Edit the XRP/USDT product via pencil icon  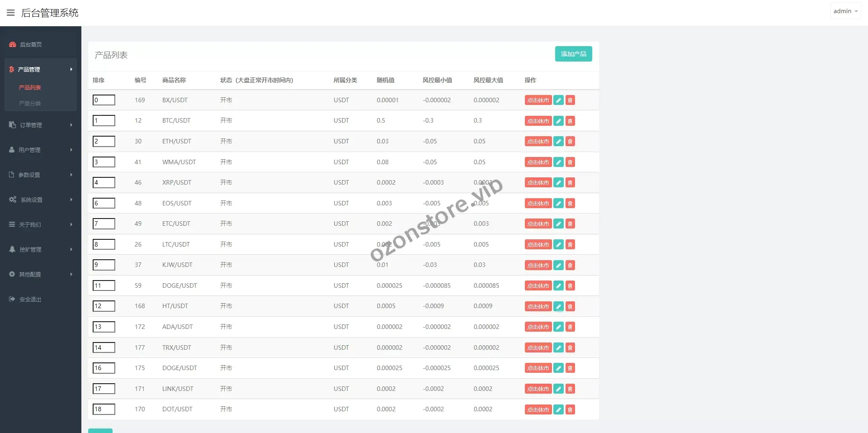(x=558, y=183)
